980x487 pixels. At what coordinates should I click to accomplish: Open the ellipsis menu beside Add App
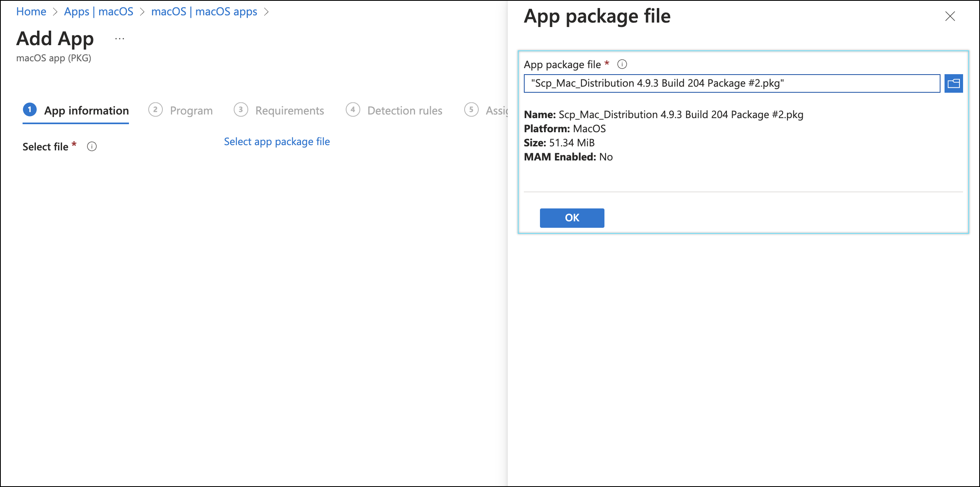pyautogui.click(x=120, y=39)
